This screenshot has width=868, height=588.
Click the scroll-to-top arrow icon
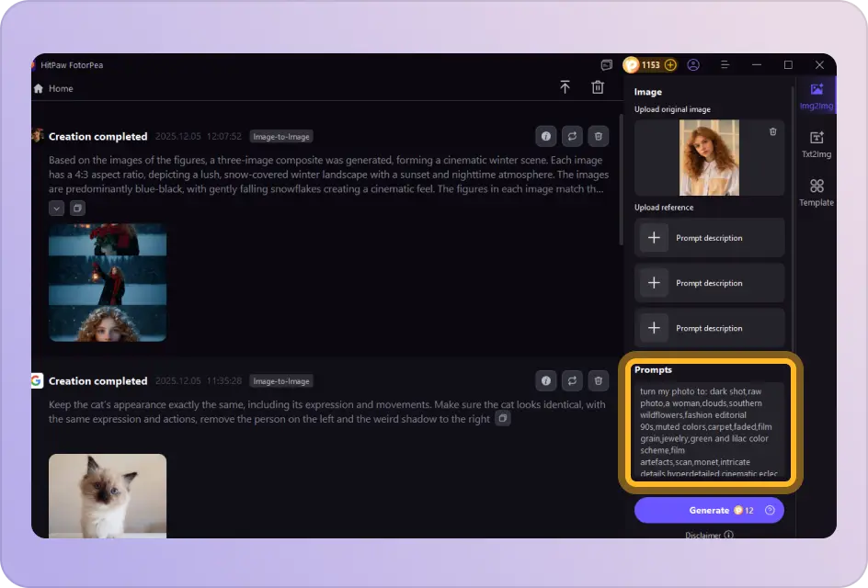[565, 87]
